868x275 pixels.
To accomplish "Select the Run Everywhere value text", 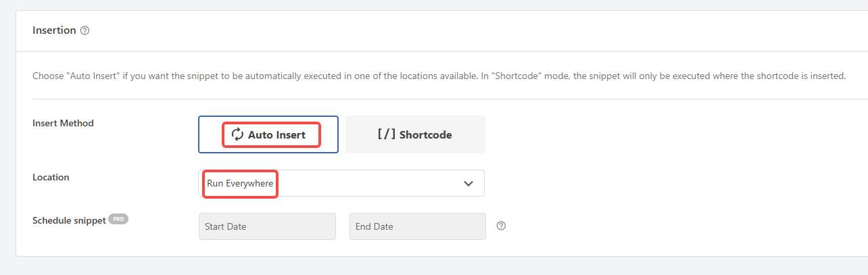I will 241,183.
